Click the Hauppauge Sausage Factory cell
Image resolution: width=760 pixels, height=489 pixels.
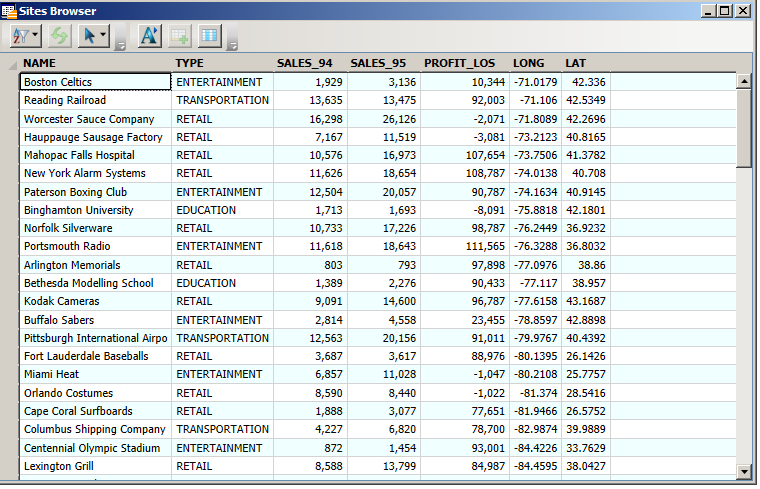point(95,137)
